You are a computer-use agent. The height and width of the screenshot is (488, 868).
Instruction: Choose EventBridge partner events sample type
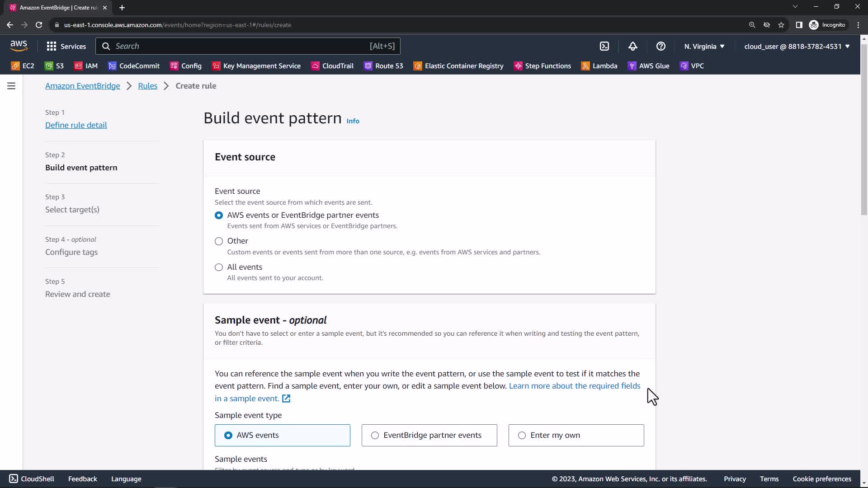[375, 436]
